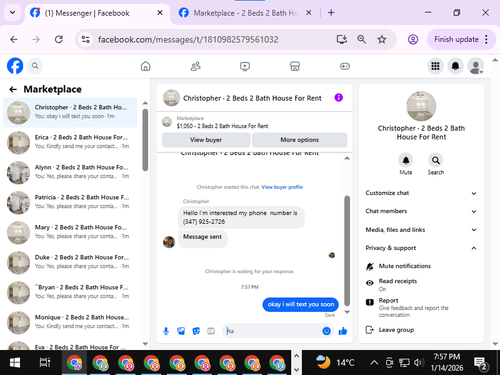Send a thumbs-up like
Image resolution: width=500 pixels, height=375 pixels.
point(343,331)
